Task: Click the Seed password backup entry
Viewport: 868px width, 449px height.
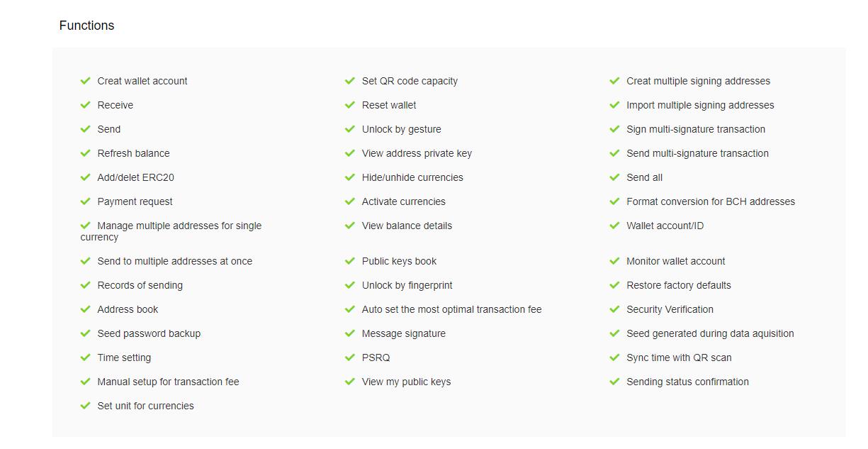Action: pyautogui.click(x=149, y=333)
